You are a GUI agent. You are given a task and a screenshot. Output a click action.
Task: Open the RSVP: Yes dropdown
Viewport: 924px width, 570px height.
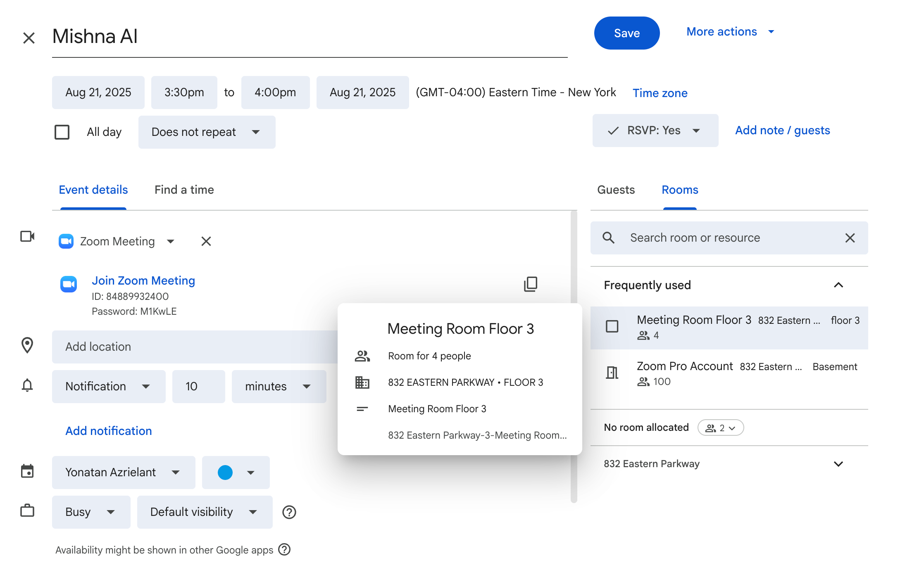coord(655,131)
